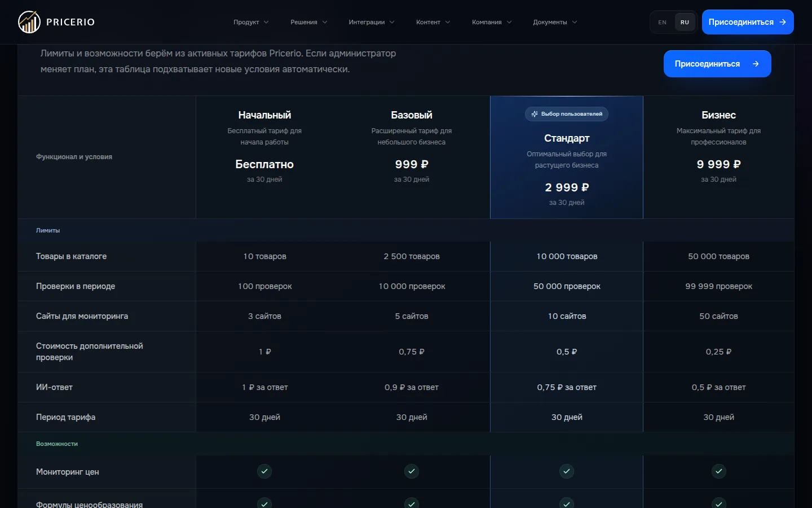
Task: Open the Интеграции dropdown
Action: [372, 22]
